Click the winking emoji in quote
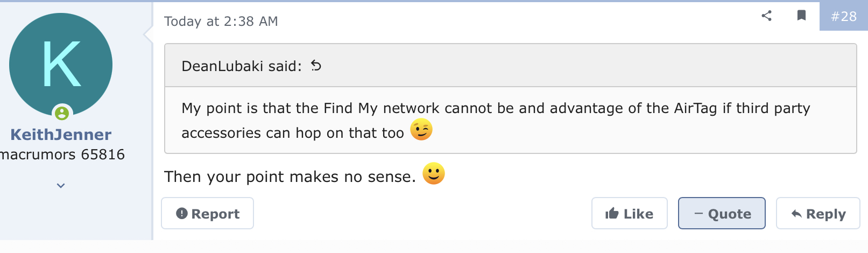The width and height of the screenshot is (868, 253). click(x=421, y=130)
